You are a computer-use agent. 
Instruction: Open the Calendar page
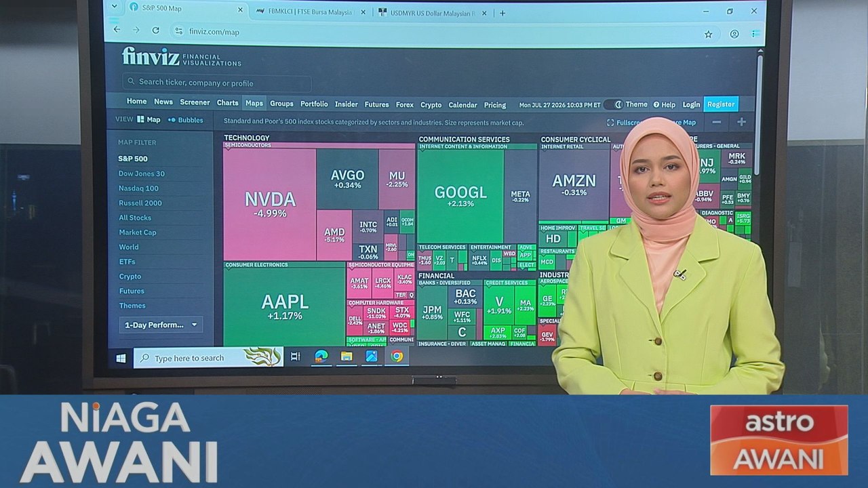[463, 105]
